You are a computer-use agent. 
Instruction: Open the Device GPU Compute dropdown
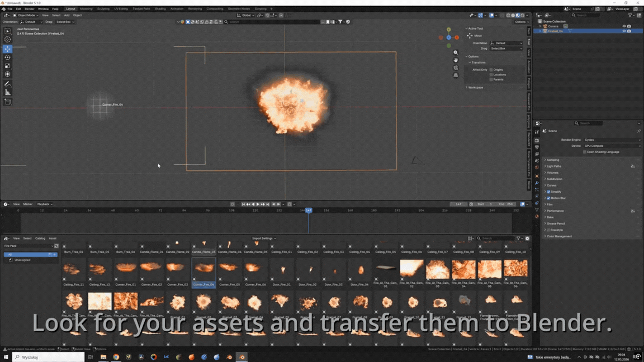tap(612, 146)
